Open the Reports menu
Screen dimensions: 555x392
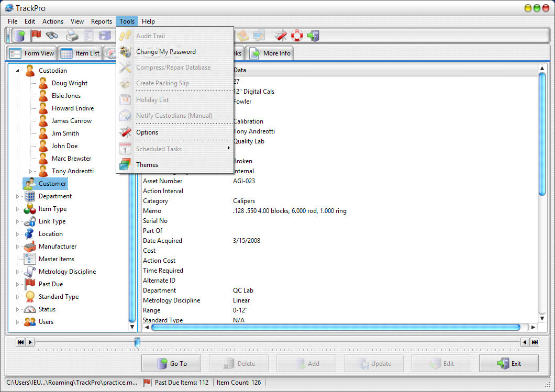[x=101, y=21]
